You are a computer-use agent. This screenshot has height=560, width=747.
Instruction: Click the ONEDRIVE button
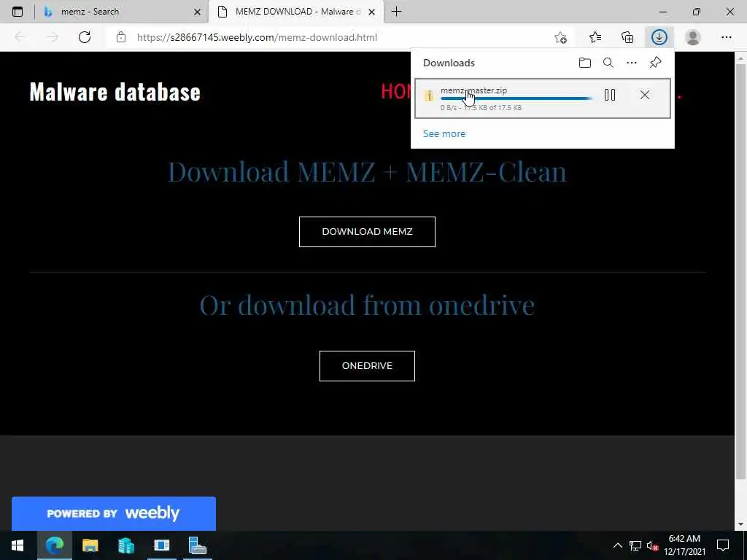tap(367, 366)
